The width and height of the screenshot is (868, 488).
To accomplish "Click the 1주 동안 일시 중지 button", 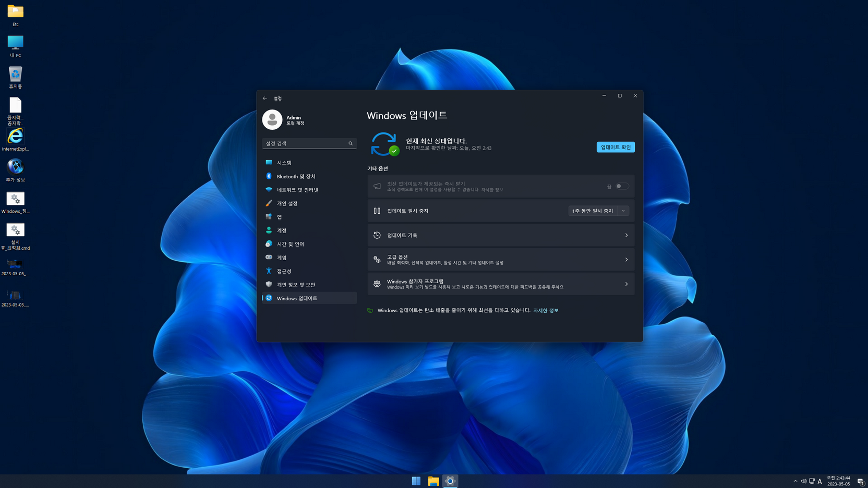I will (593, 211).
